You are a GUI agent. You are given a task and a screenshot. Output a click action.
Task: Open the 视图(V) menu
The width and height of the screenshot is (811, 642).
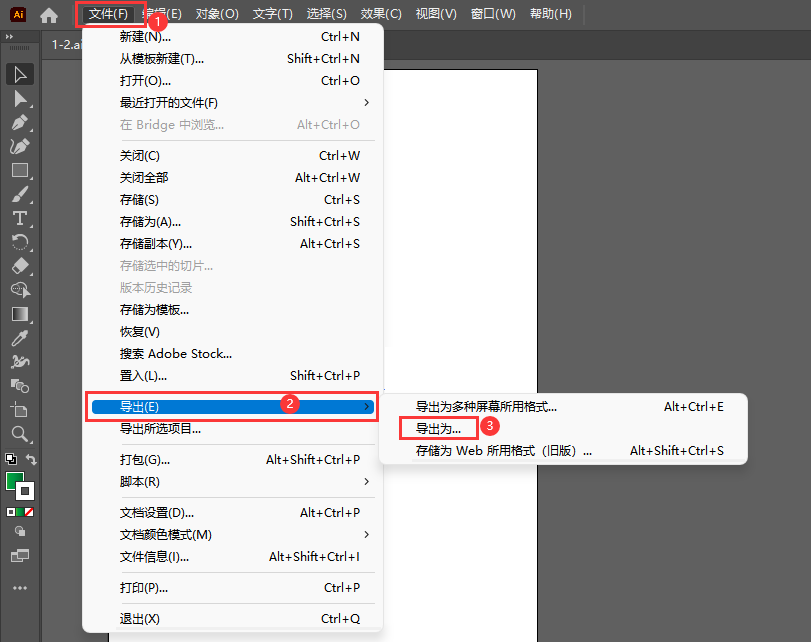click(436, 14)
